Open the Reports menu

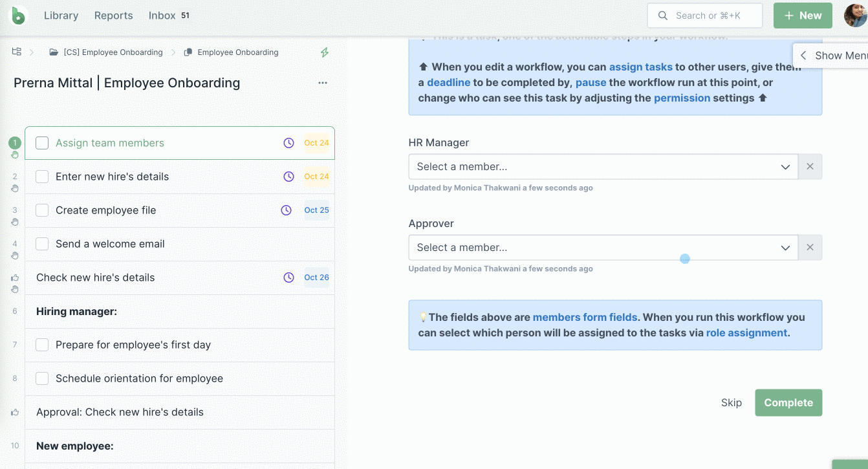(113, 16)
